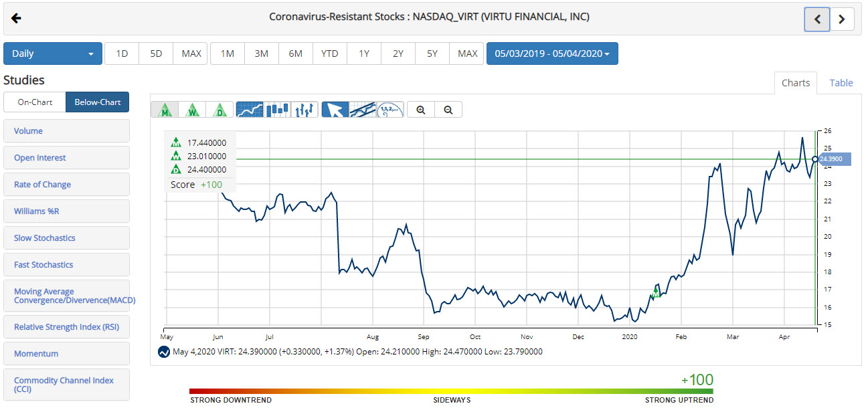Open the Table tab
The width and height of the screenshot is (868, 418).
[x=841, y=83]
